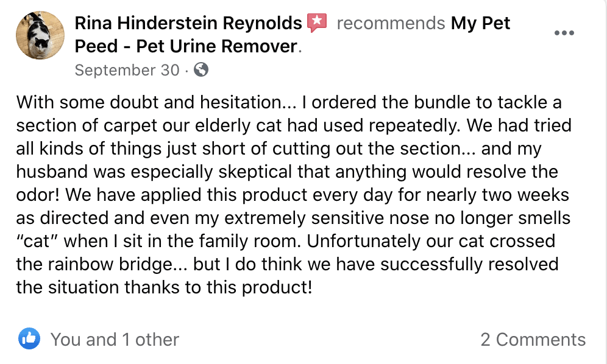The image size is (607, 364).
Task: Click the red star recommendation badge
Action: pos(317,23)
